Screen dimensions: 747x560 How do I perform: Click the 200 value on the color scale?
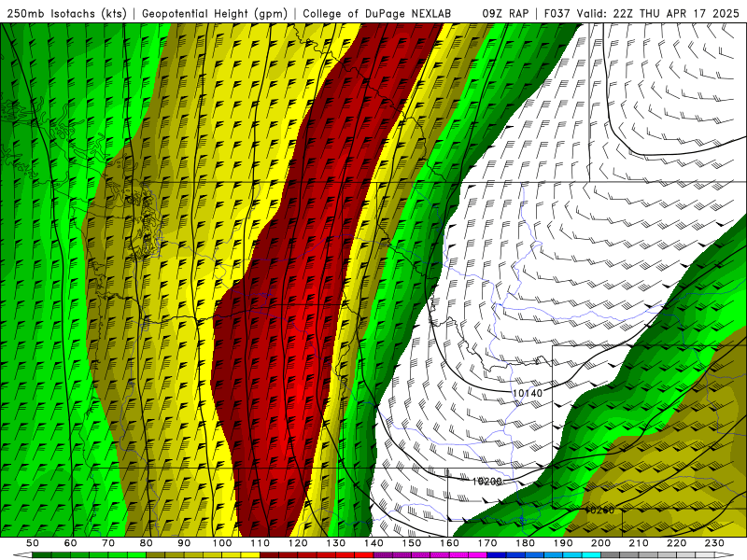[x=600, y=543]
